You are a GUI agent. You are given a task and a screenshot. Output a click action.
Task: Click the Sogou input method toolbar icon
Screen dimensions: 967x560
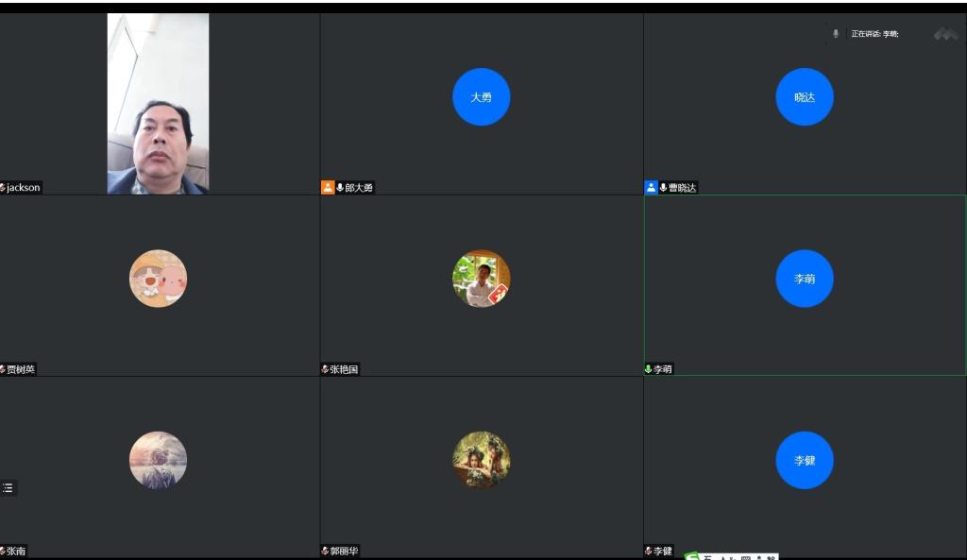coord(692,557)
